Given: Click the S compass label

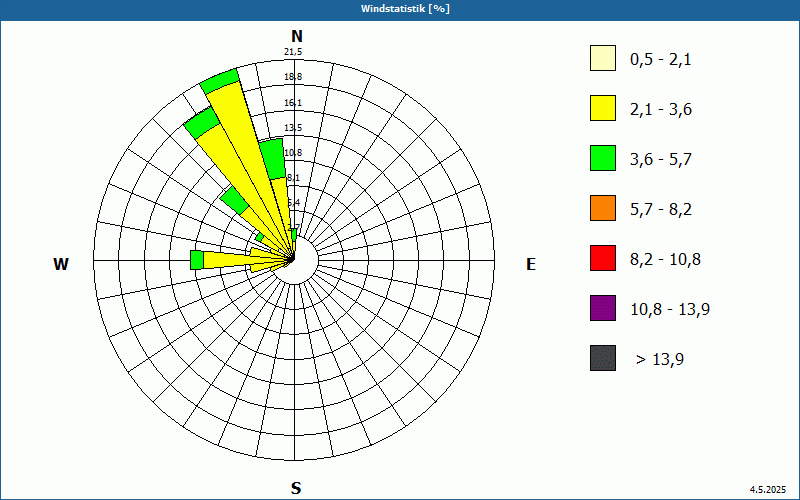Looking at the screenshot, I should [296, 488].
